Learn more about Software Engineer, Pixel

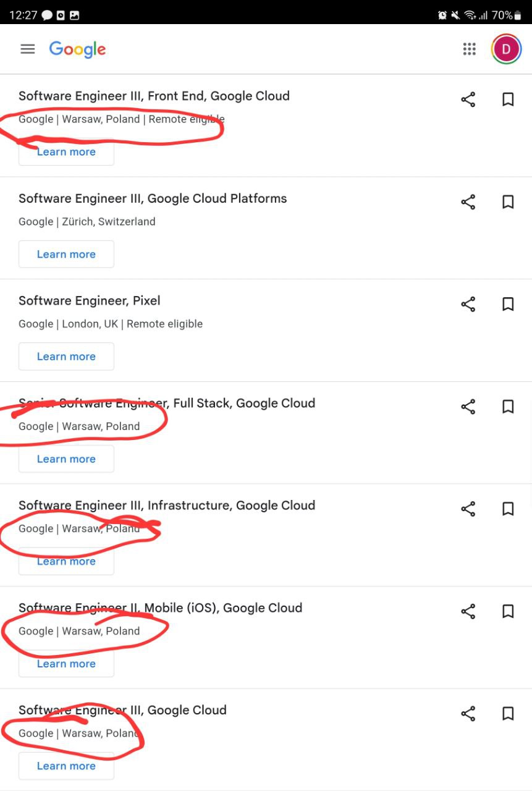pyautogui.click(x=66, y=357)
